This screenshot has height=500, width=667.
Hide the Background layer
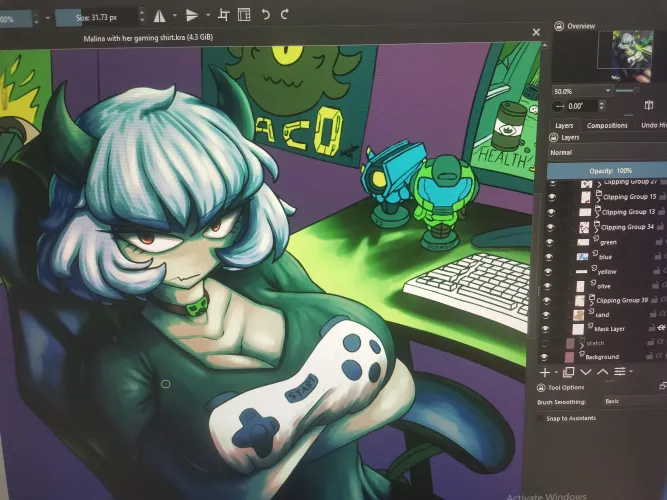tap(546, 356)
